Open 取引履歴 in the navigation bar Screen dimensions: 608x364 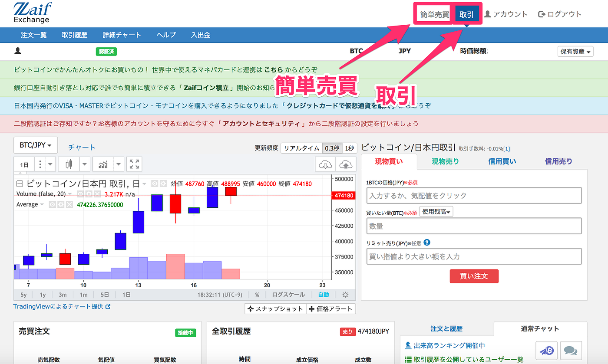tap(75, 35)
